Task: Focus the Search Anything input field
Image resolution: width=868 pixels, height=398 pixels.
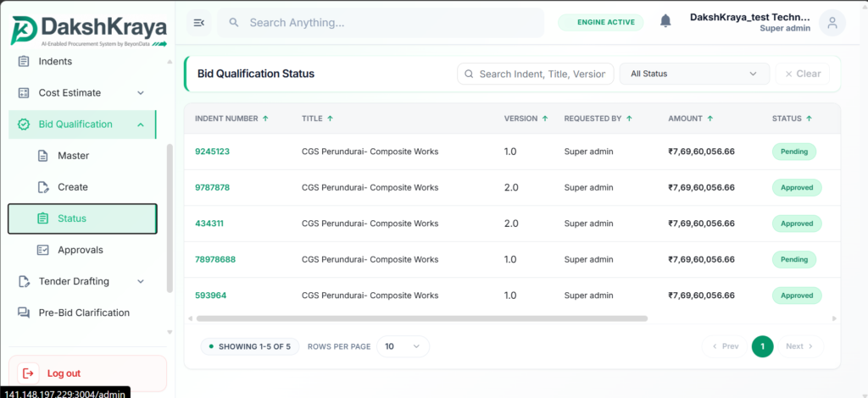Action: pos(381,23)
